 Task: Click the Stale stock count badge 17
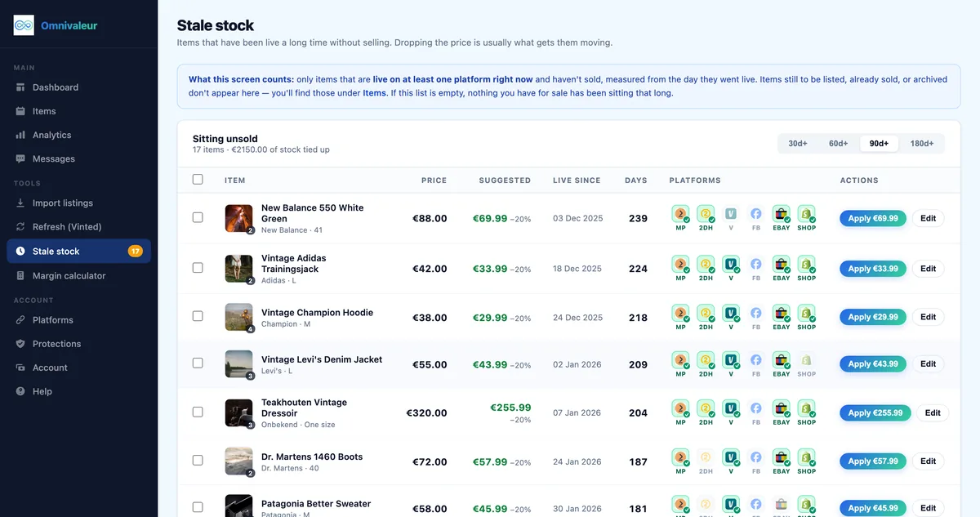click(136, 252)
